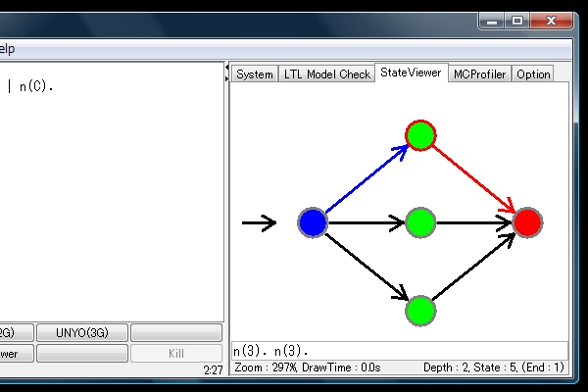Click the entry arrow before the blue node
588x392 pixels.
click(259, 224)
